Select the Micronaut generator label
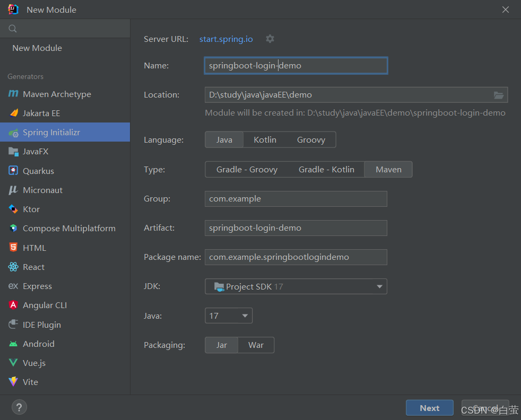 point(42,190)
